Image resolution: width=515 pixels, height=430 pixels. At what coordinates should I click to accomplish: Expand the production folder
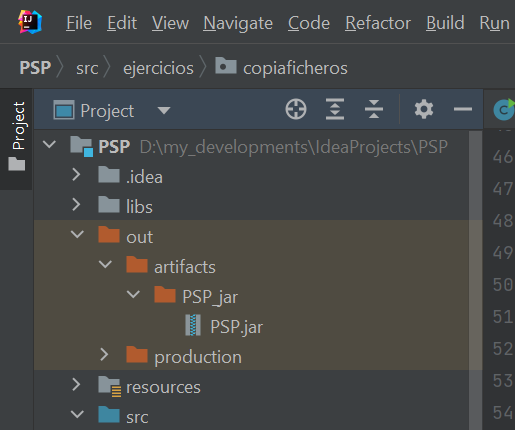(104, 355)
